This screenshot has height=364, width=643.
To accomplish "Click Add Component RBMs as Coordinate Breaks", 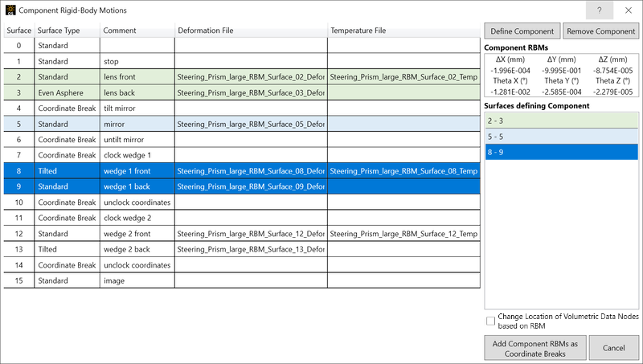I will coord(535,349).
